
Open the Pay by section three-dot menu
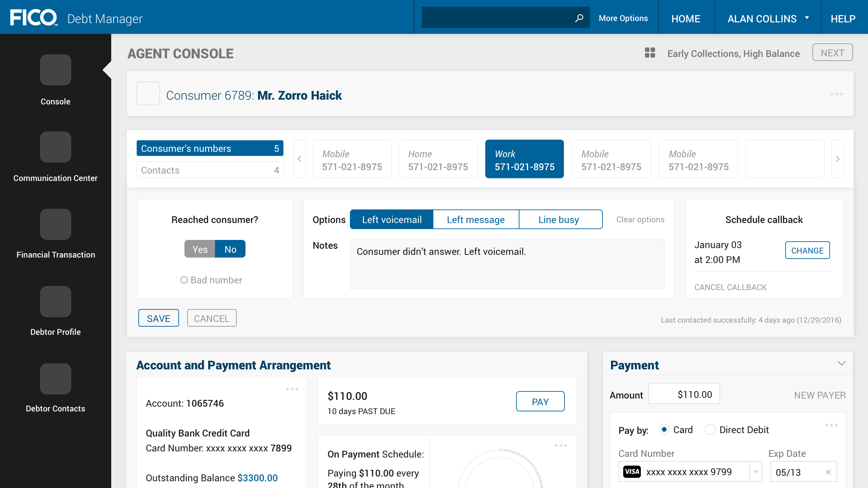click(831, 425)
